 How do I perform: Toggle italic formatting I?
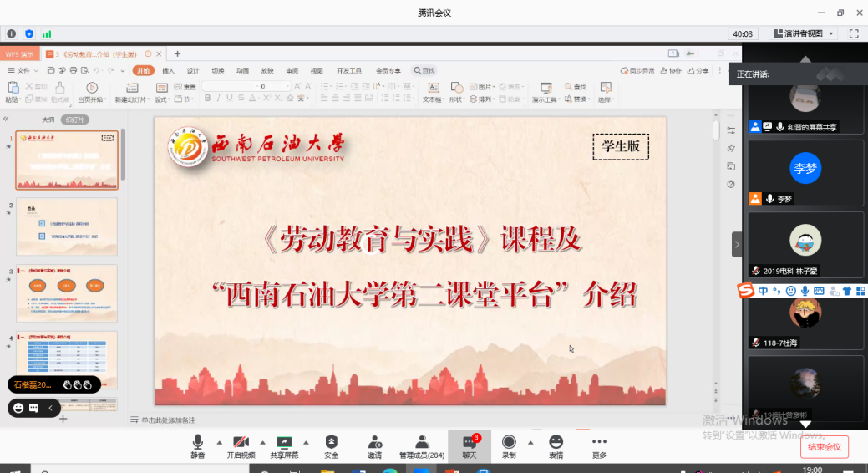[219, 98]
